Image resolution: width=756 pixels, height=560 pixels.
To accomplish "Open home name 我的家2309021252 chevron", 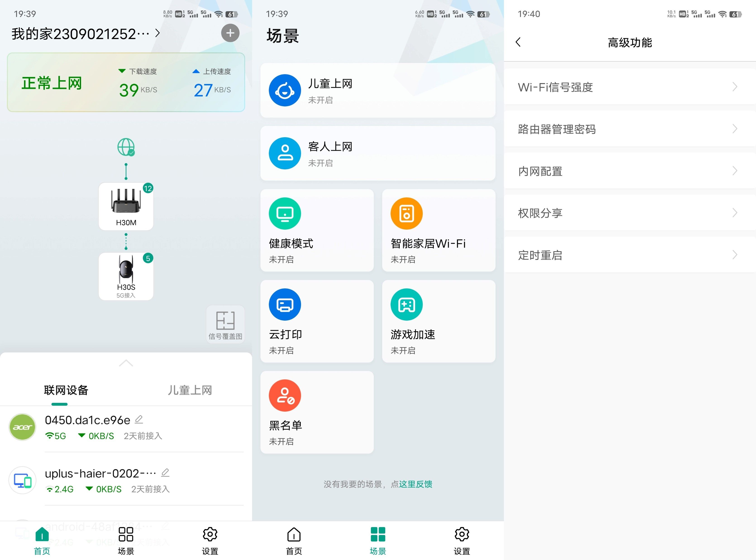I will click(157, 33).
